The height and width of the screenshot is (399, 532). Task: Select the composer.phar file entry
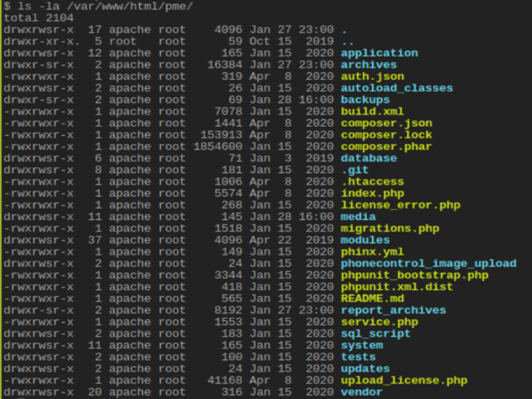386,147
